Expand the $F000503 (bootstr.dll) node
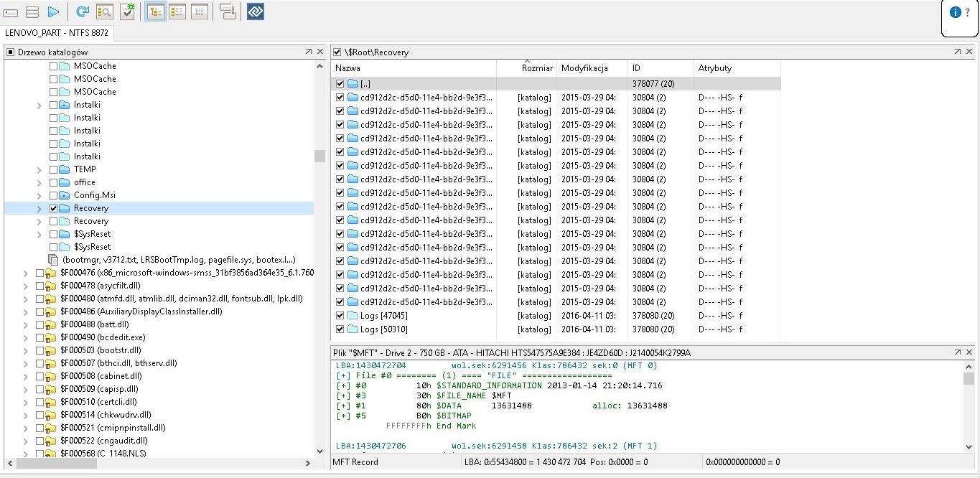 (27, 350)
